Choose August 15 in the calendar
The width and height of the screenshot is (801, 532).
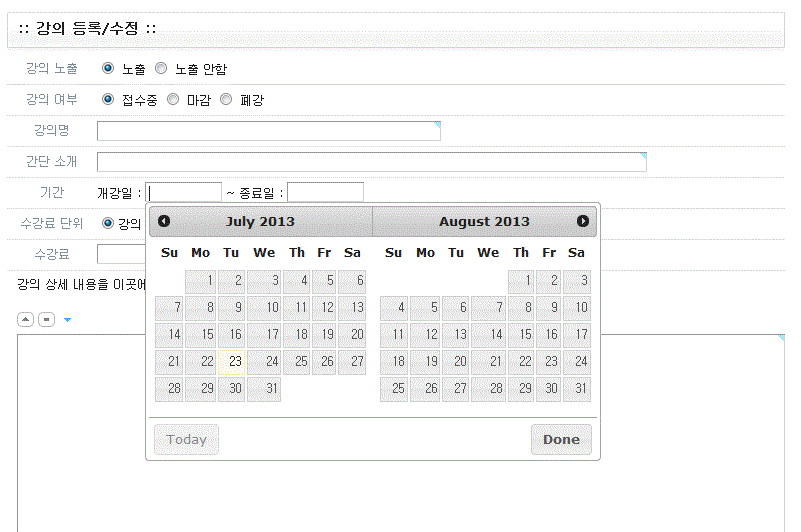tap(522, 335)
